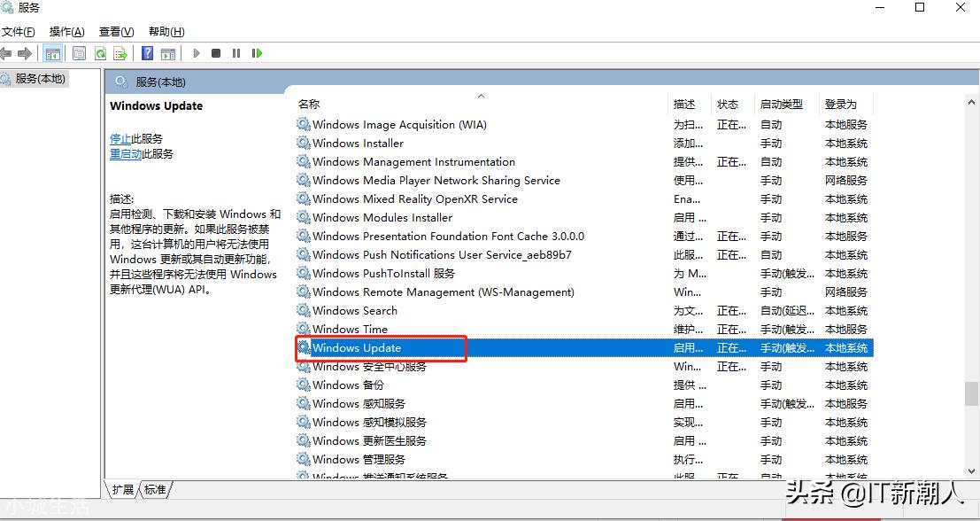Click gear icon of Windows Media Player Network Sharing

click(304, 180)
